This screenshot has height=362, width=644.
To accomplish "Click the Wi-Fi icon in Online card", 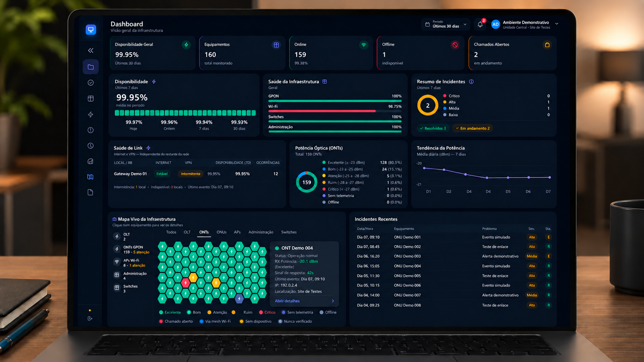I will pyautogui.click(x=364, y=45).
